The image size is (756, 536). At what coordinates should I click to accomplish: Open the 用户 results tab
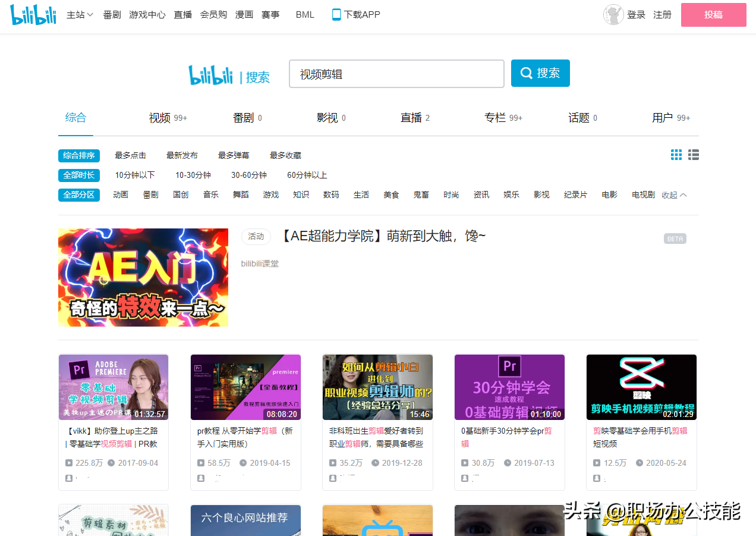(671, 118)
